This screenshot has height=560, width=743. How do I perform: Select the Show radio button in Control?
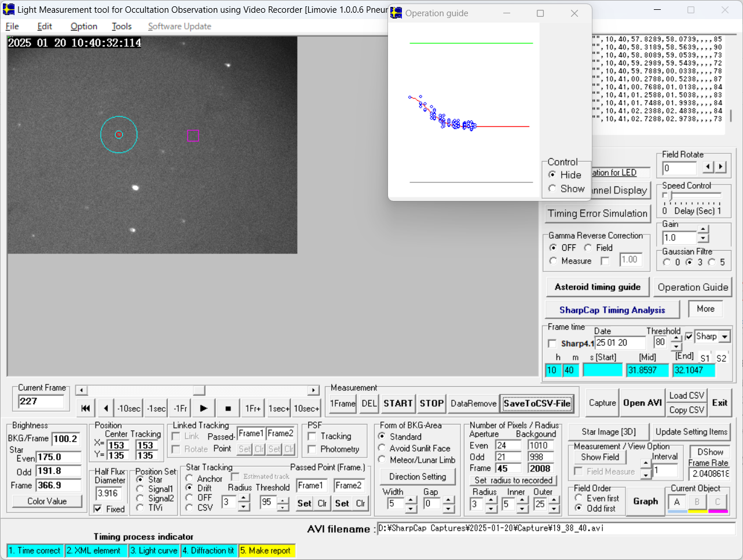[x=552, y=189]
